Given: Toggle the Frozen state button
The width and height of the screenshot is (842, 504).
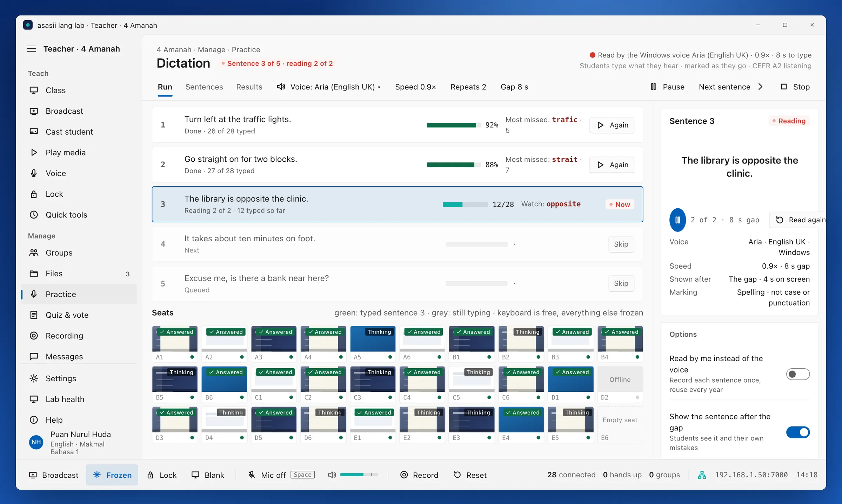Looking at the screenshot, I should (112, 475).
